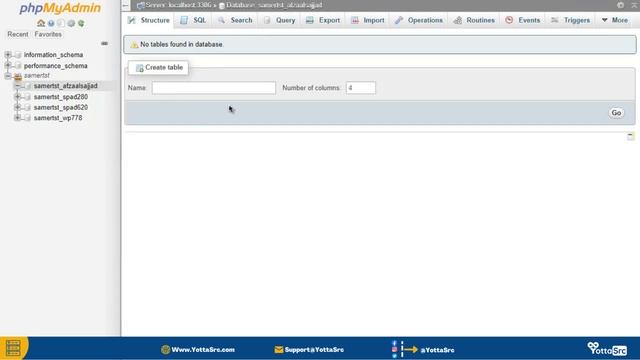Switch to the Structure tab

tap(148, 20)
